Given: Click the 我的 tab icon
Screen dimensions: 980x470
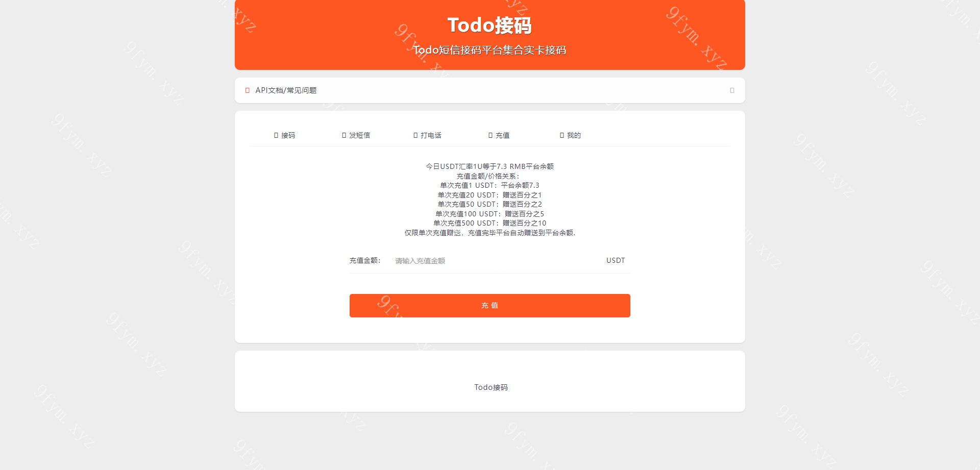Looking at the screenshot, I should click(562, 135).
